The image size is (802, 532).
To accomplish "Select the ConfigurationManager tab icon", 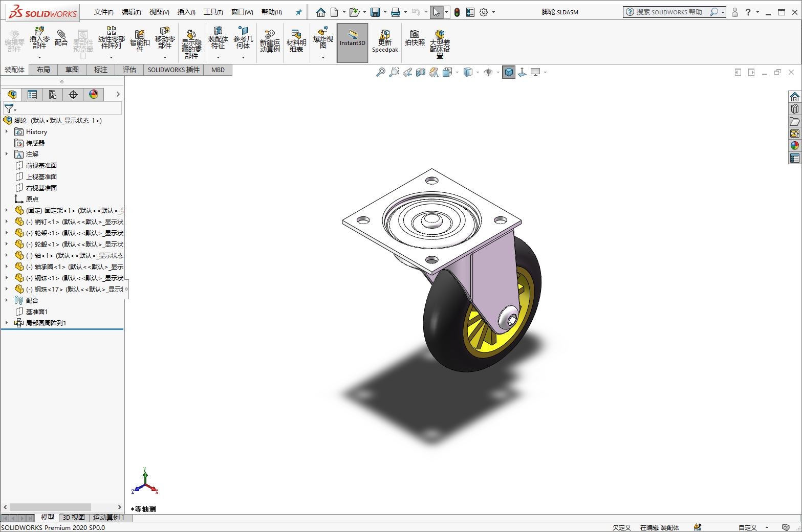I will click(x=53, y=95).
